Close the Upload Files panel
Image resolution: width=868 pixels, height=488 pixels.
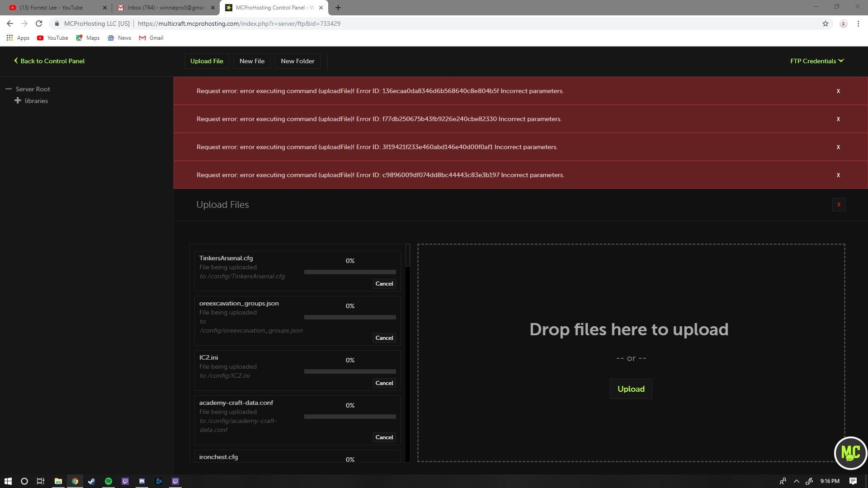839,205
